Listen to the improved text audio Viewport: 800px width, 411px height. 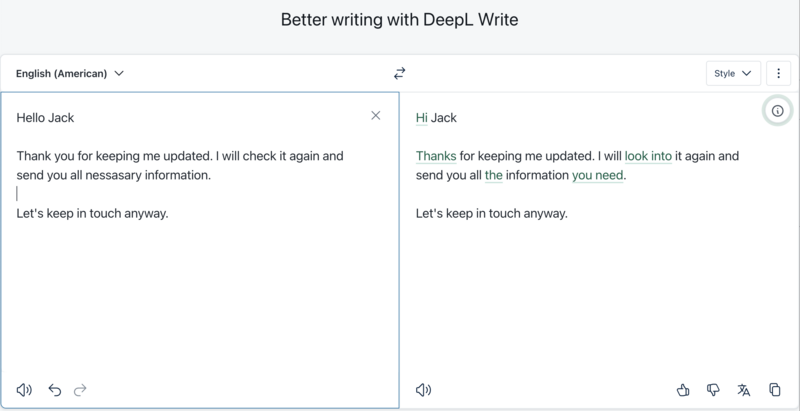pos(423,390)
